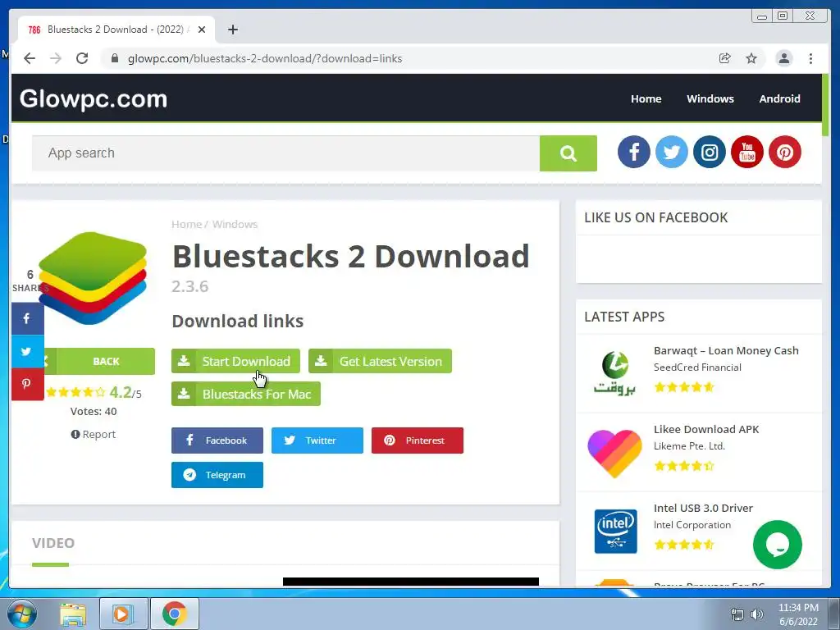Open the Chrome three-dot menu
Viewport: 840px width, 630px height.
pyautogui.click(x=810, y=58)
